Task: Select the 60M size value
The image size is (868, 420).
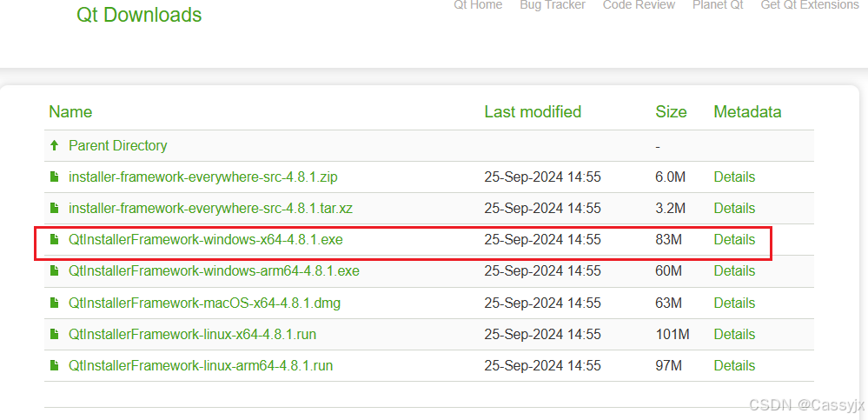Action: [x=668, y=271]
